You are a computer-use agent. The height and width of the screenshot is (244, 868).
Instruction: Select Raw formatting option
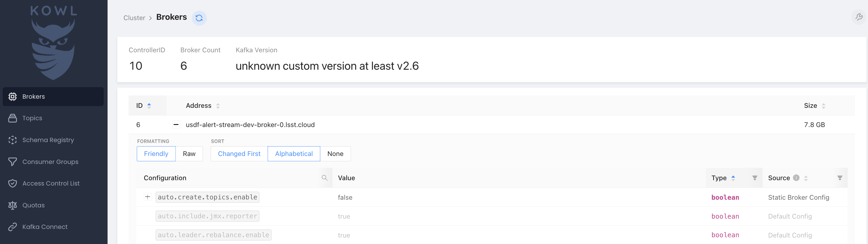point(189,154)
